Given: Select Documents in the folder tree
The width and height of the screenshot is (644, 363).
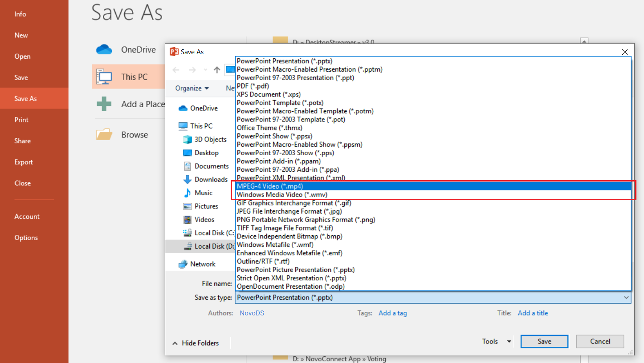Looking at the screenshot, I should tap(206, 166).
